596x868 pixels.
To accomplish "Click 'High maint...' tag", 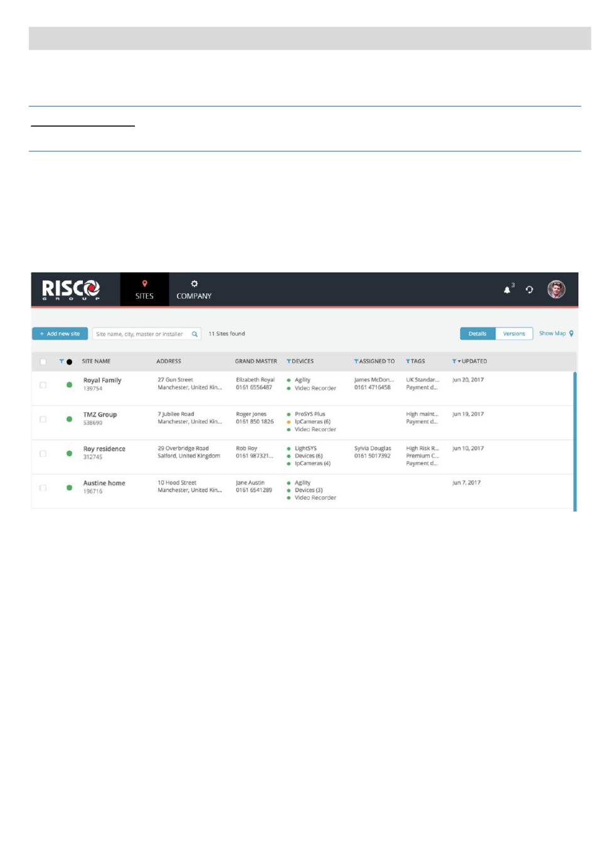I will pos(422,414).
